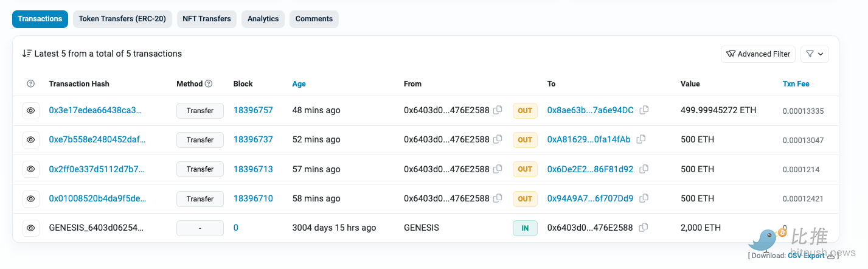Copy To address 0x8ae63b...7a6e94DC
Screen dimensions: 868x269
[644, 110]
